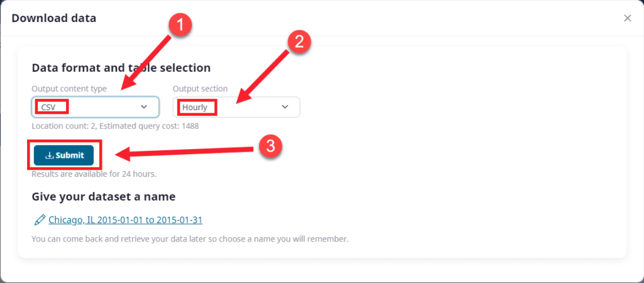The height and width of the screenshot is (283, 644).
Task: Click the chevron beside CSV
Action: [144, 107]
